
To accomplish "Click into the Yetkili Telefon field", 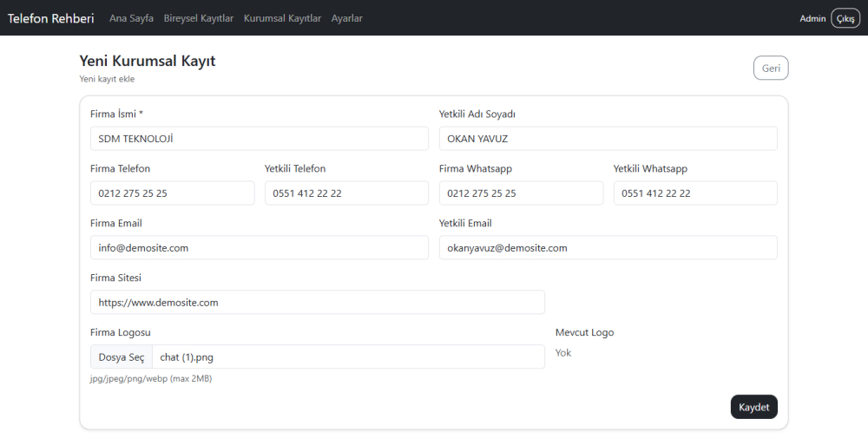I will (346, 193).
